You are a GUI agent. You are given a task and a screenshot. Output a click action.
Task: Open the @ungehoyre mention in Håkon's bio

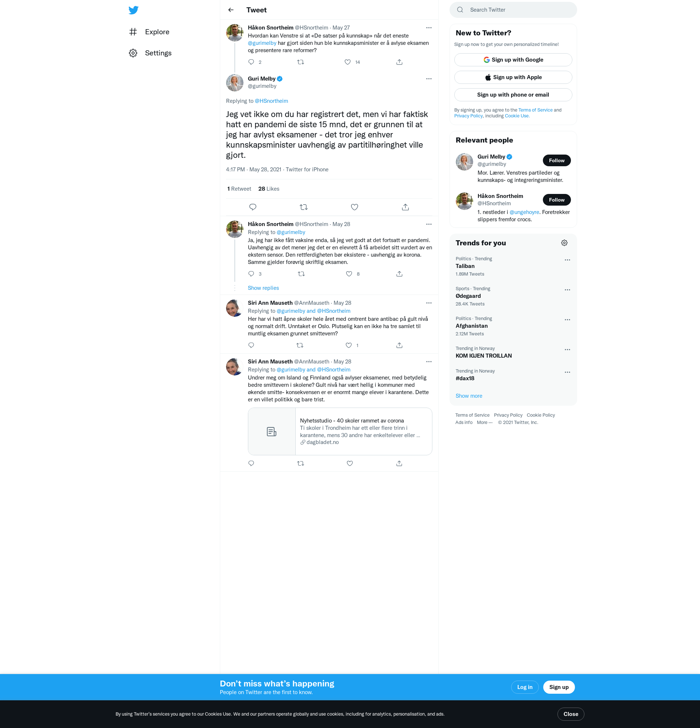[x=524, y=212]
